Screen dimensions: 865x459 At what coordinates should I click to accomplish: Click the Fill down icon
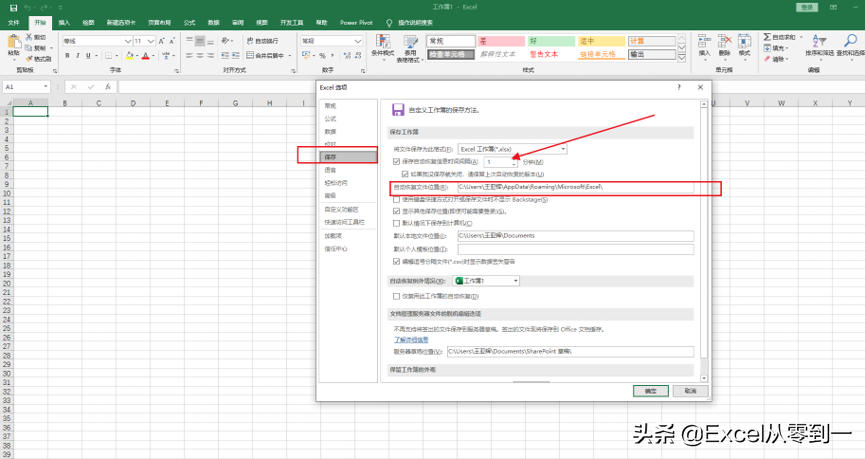pos(767,48)
